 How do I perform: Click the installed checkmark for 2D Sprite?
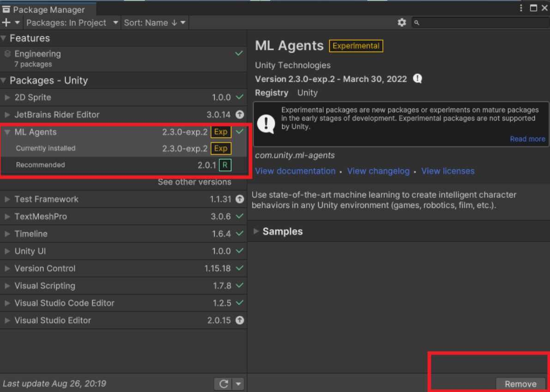(240, 97)
